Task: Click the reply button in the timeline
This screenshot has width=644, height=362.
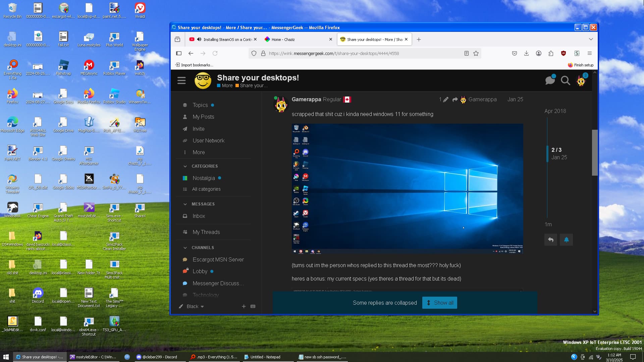Action: [x=551, y=240]
